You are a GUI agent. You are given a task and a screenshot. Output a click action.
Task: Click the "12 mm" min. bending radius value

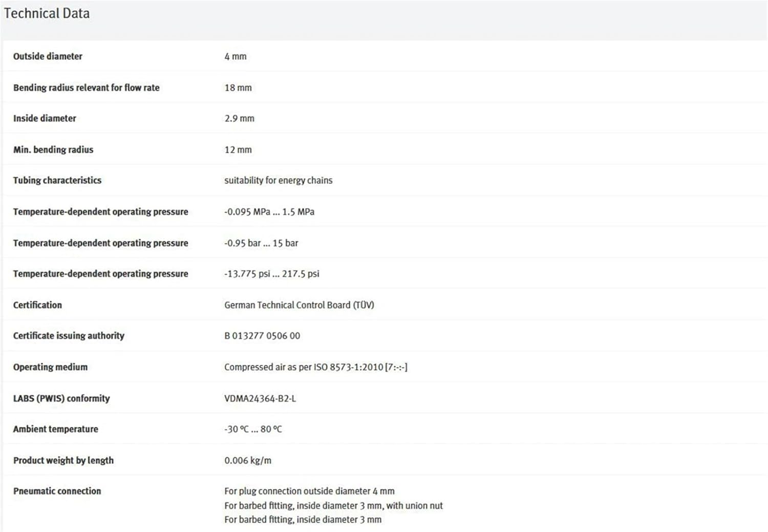point(238,150)
